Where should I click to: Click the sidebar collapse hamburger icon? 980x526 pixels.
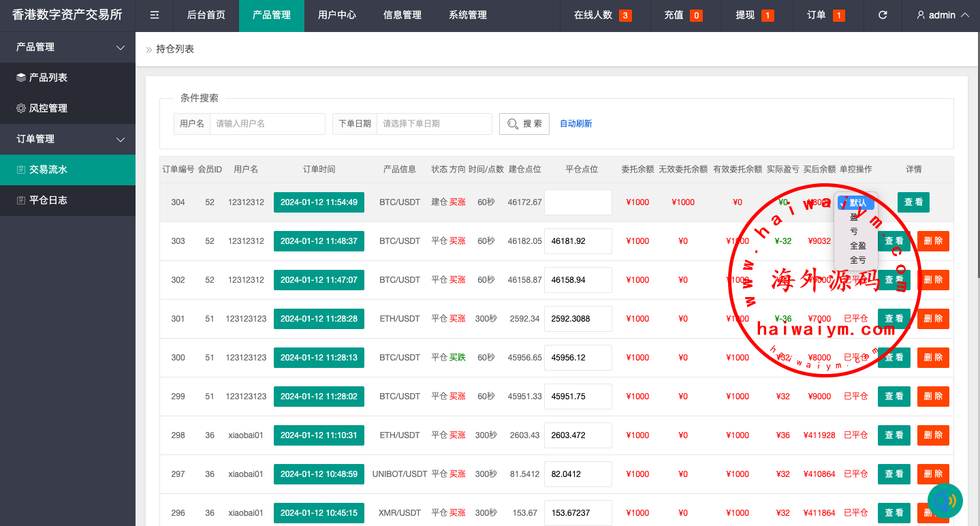(155, 15)
